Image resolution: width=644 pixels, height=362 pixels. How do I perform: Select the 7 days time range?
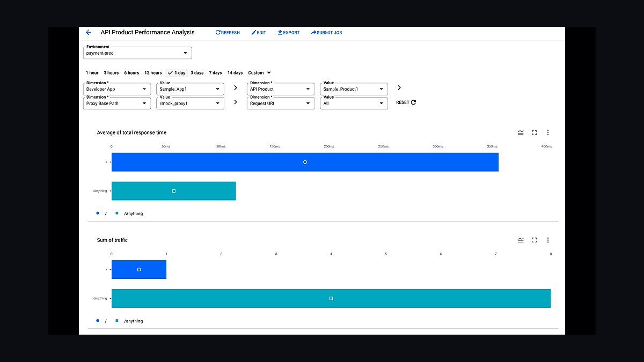coord(215,73)
